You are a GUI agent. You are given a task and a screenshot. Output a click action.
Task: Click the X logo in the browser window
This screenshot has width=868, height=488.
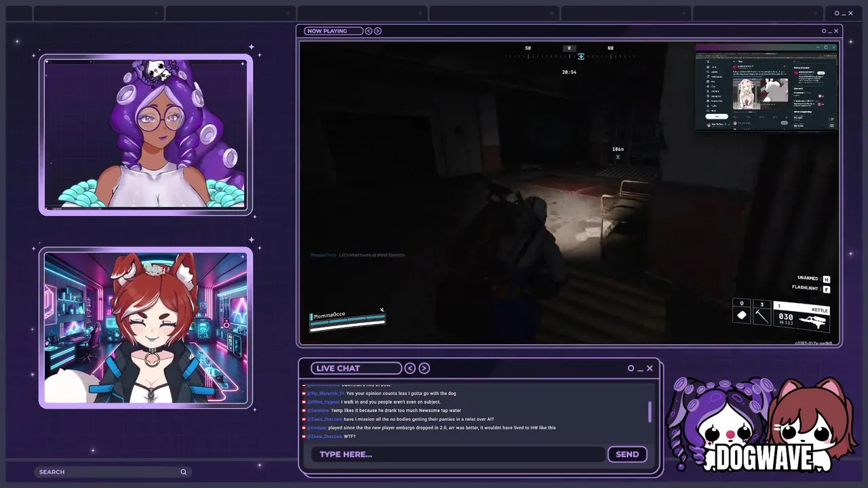click(708, 62)
